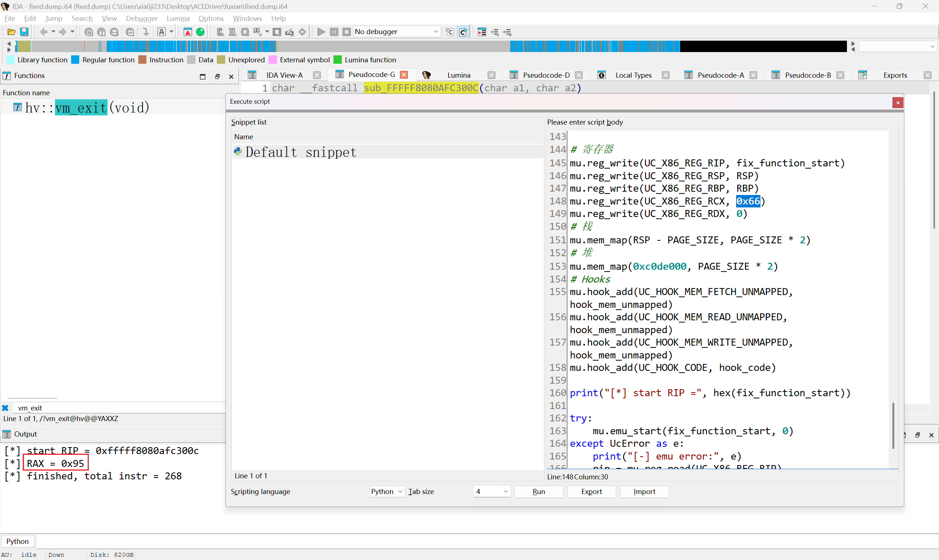Click the Import button

pos(644,492)
